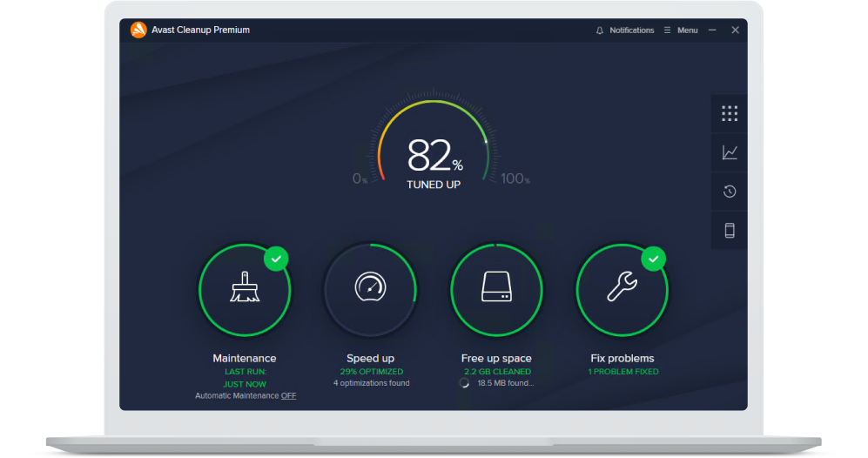This screenshot has width=868, height=458.
Task: Click the Avast logo in title bar
Action: (x=138, y=30)
